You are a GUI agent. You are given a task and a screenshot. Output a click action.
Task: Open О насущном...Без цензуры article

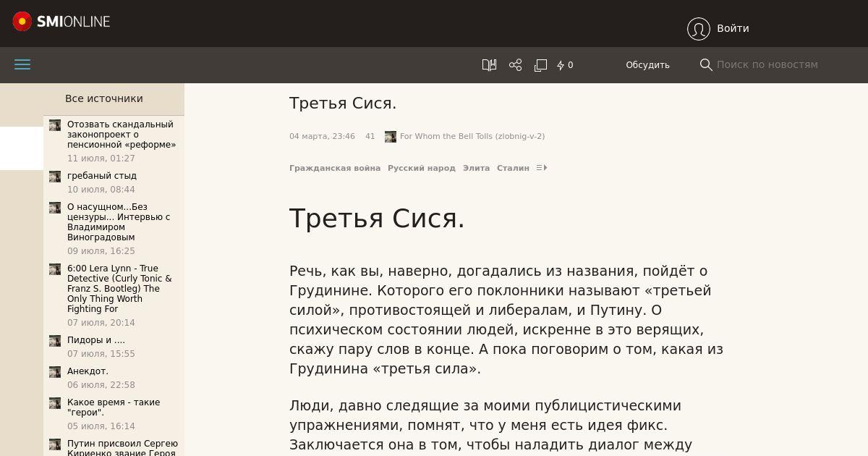(119, 222)
